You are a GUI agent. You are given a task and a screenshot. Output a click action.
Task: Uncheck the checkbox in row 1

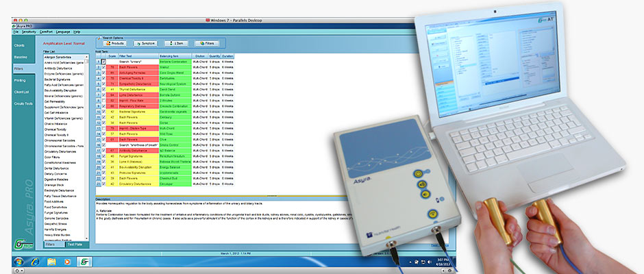point(103,62)
